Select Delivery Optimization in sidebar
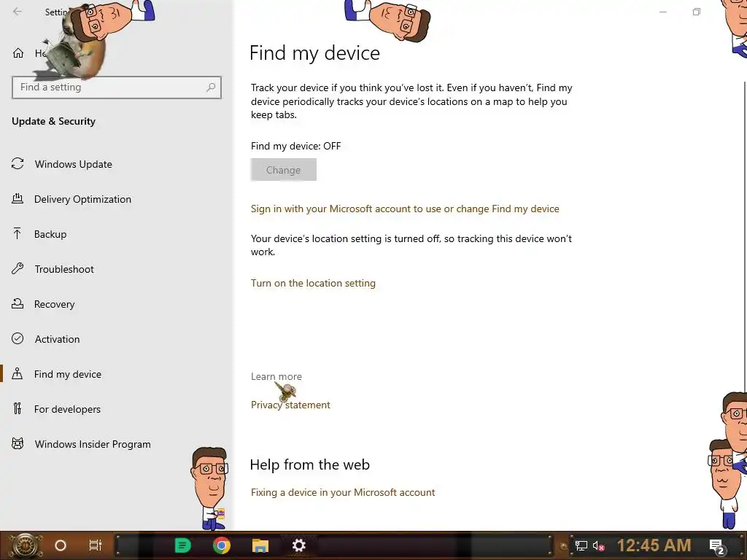This screenshot has width=747, height=560. 82,200
